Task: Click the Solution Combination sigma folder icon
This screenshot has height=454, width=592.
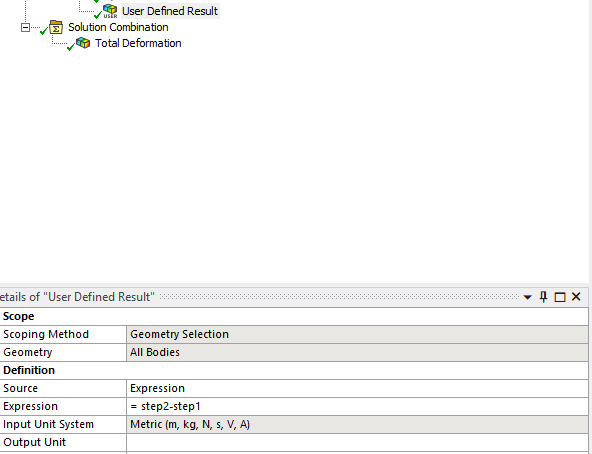Action: tap(56, 27)
